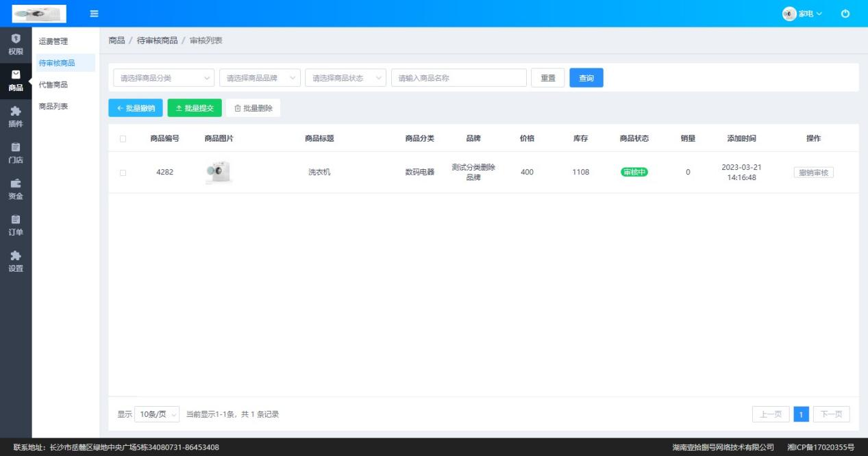868x456 pixels.
Task: Open the 门店 sidebar section
Action: (x=16, y=153)
